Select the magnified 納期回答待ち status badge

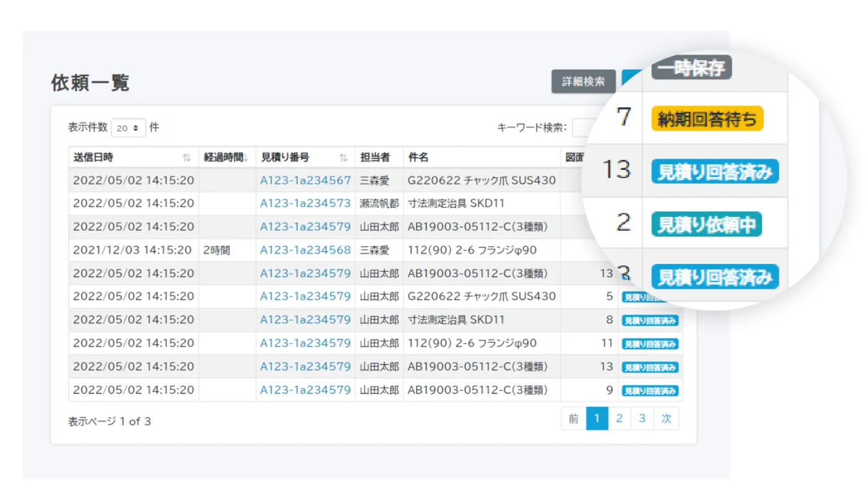[707, 118]
